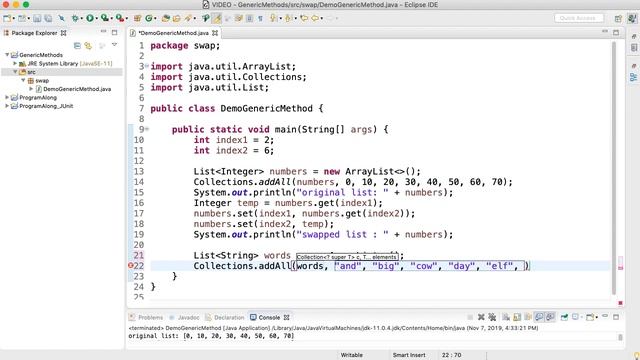640x360 pixels.
Task: Click the External Tools run icon
Action: coord(120,18)
